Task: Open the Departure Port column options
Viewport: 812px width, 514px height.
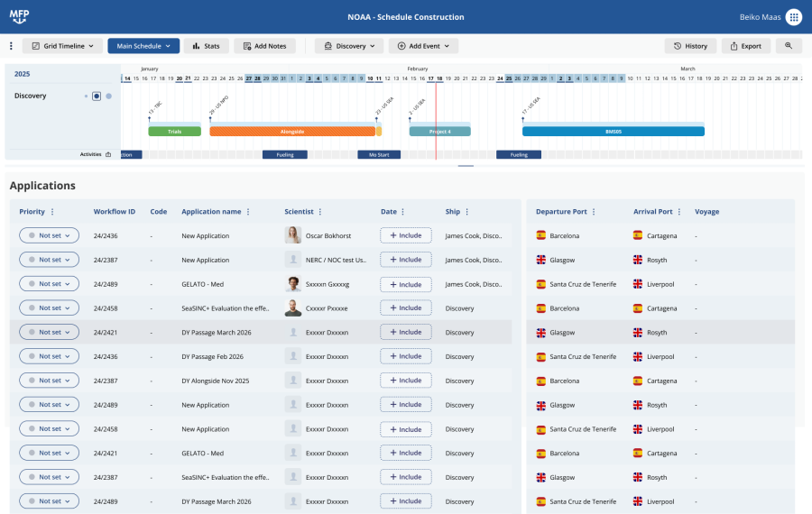Action: click(x=594, y=212)
